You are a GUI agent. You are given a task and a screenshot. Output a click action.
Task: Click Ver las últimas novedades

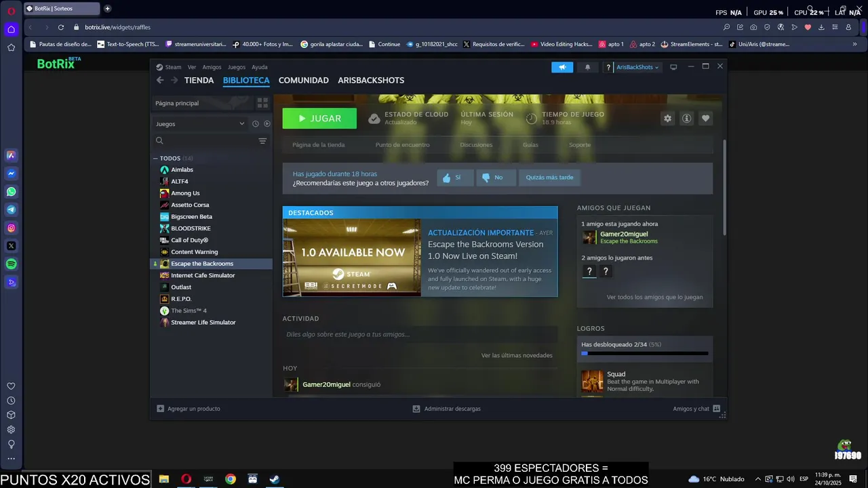(x=517, y=355)
